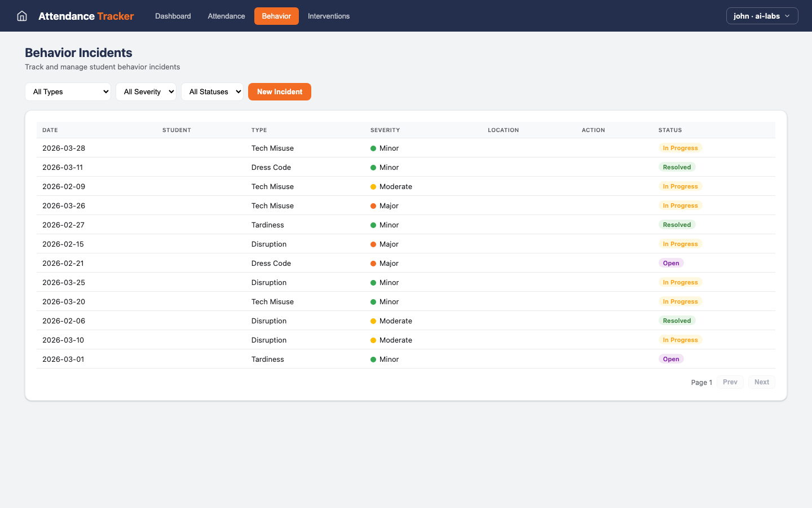Screen dimensions: 812x508
Task: Select the Interventions navigation item
Action: pos(329,16)
